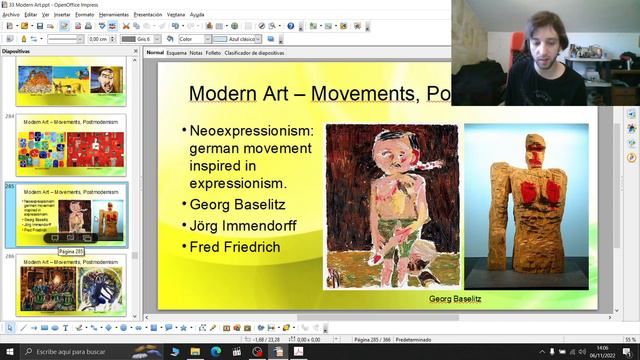This screenshot has width=640, height=360.
Task: Open the Gris 6 line color dropdown
Action: point(157,39)
